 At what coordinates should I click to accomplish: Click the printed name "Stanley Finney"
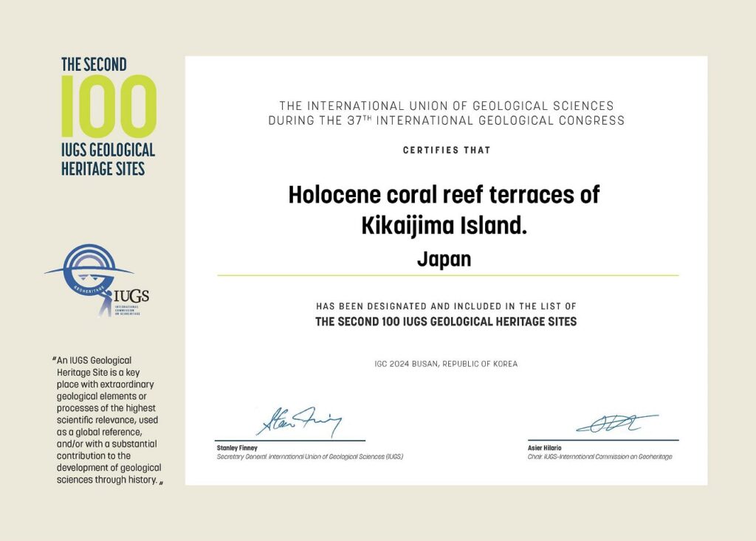237,448
